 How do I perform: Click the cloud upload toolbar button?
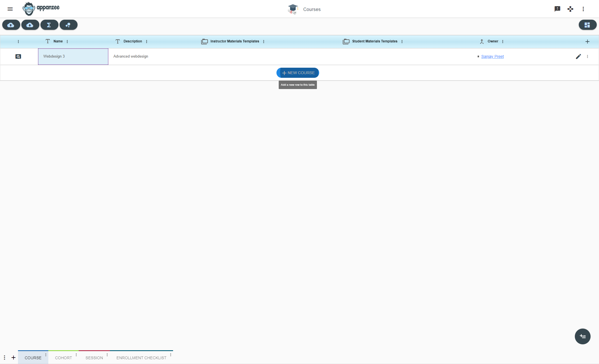click(x=11, y=25)
